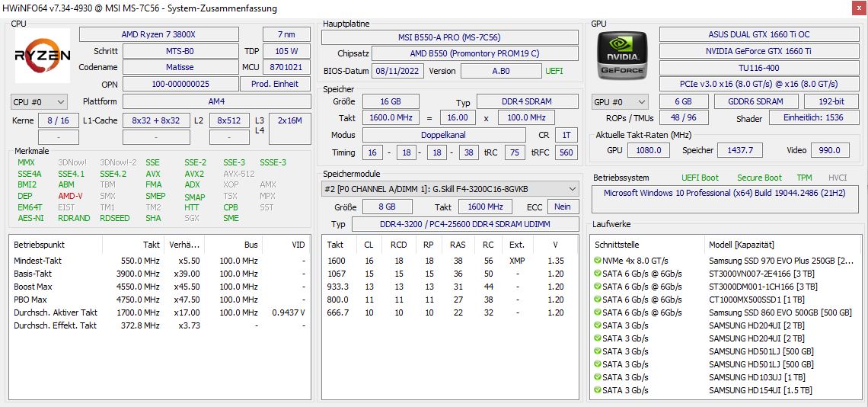Image resolution: width=868 pixels, height=407 pixels.
Task: Click the Ryzen CPU logo
Action: coord(42,56)
